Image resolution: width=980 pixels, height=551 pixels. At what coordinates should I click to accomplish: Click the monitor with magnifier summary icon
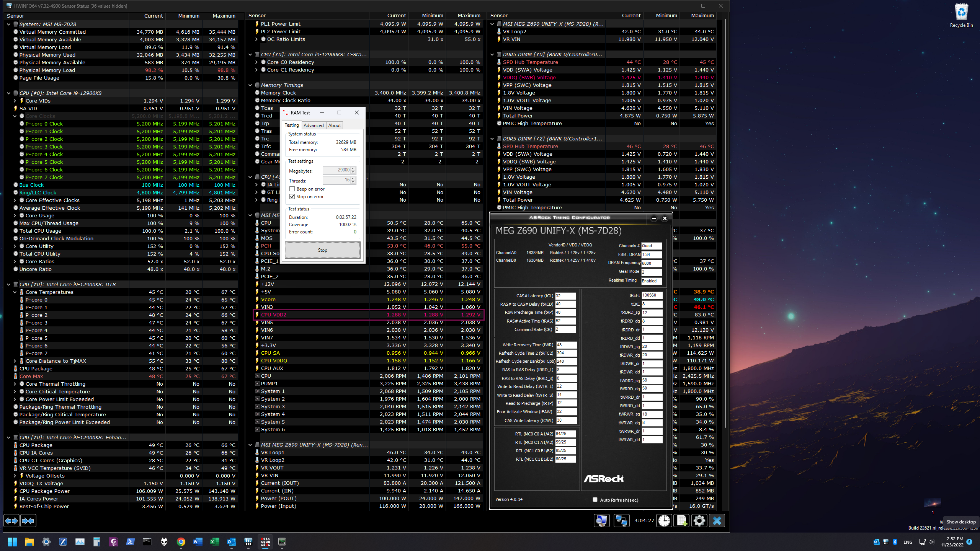(601, 521)
